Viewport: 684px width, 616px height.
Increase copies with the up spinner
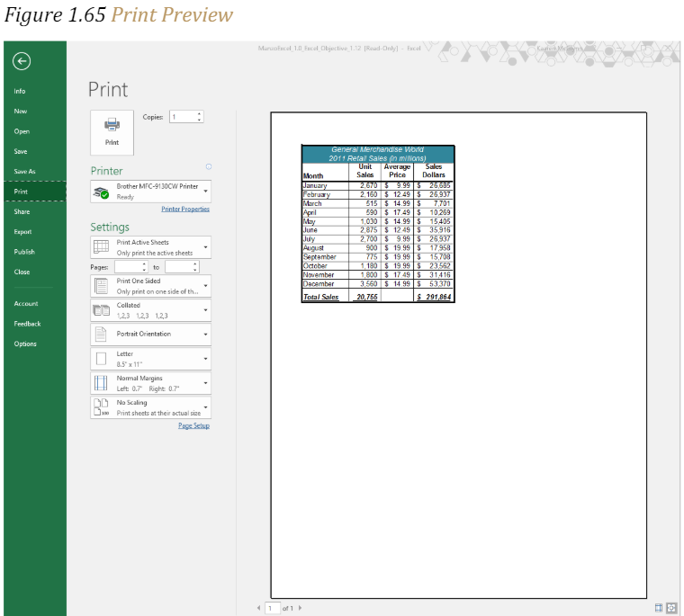coord(200,114)
